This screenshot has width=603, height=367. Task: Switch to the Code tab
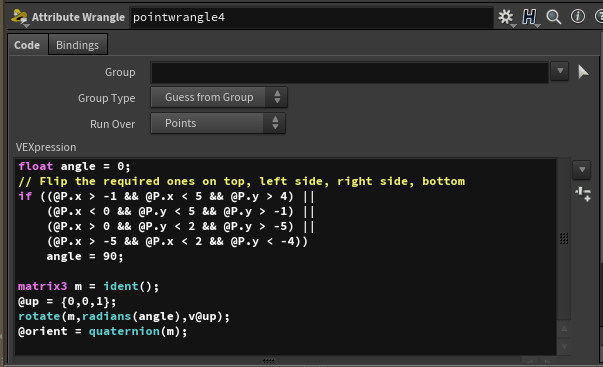[27, 45]
